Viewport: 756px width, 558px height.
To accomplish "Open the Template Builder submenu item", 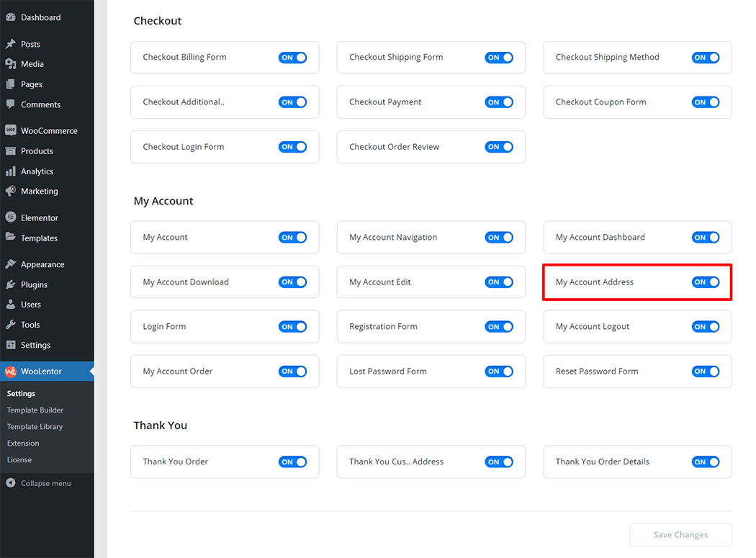I will pos(35,410).
